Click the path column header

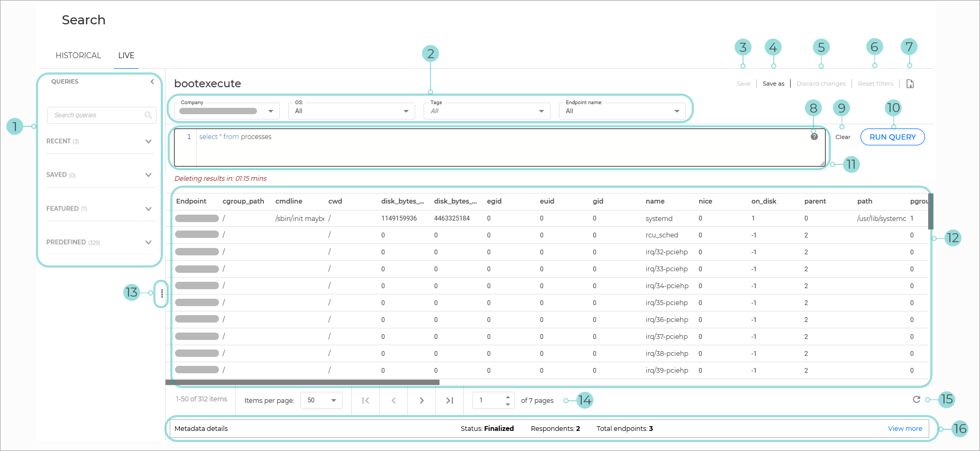[x=865, y=201]
